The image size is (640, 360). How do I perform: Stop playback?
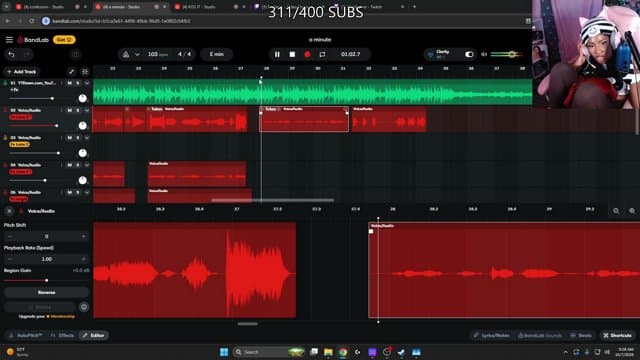point(292,54)
